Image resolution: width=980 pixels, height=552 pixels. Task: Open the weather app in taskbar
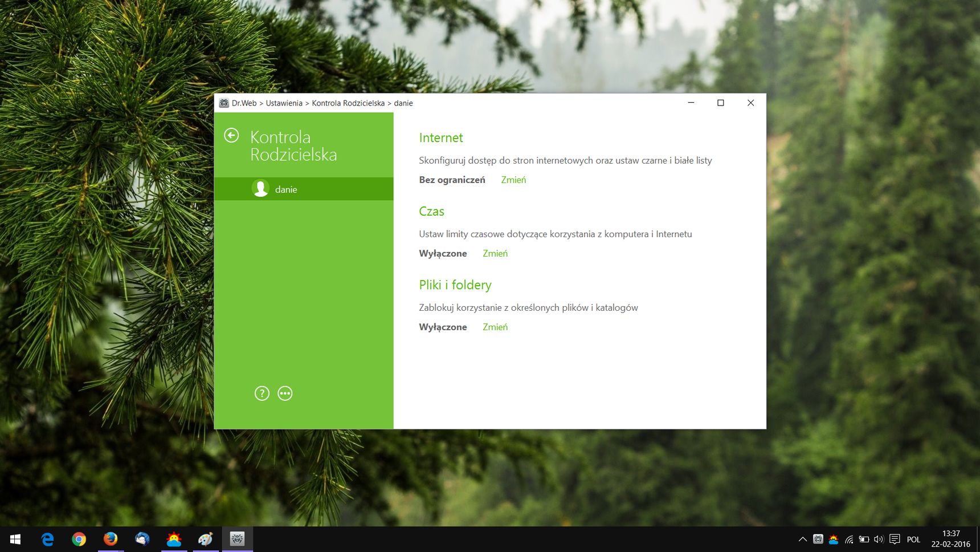pyautogui.click(x=174, y=539)
